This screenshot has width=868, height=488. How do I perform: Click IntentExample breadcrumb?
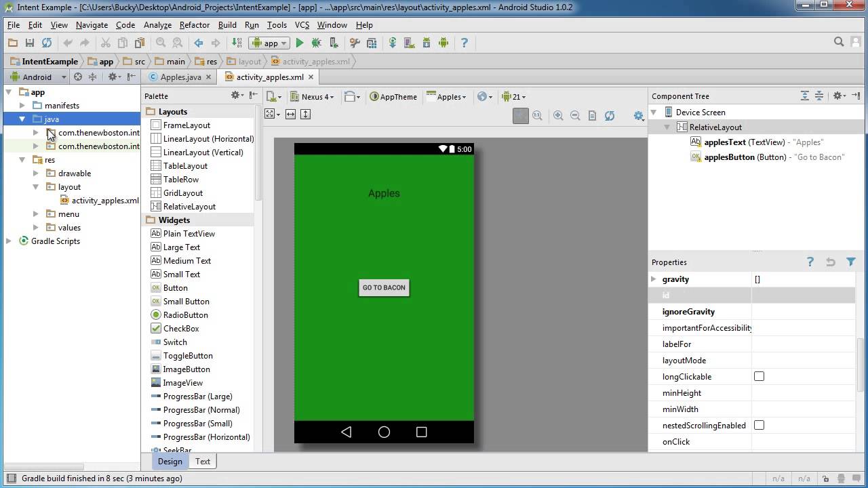click(x=43, y=62)
